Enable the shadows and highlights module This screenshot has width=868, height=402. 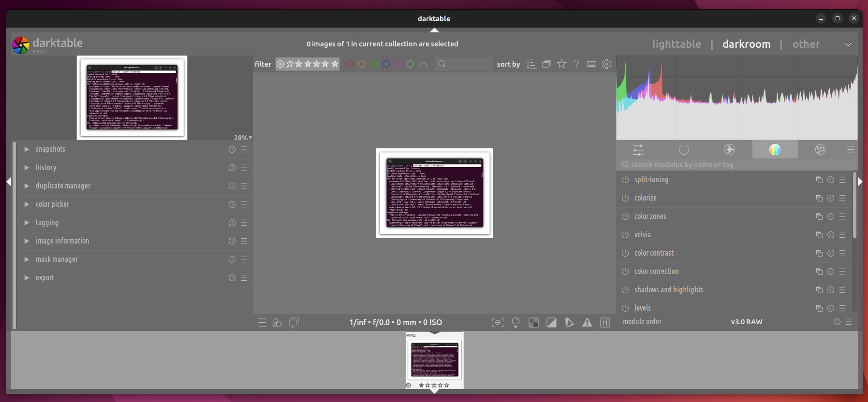[625, 290]
